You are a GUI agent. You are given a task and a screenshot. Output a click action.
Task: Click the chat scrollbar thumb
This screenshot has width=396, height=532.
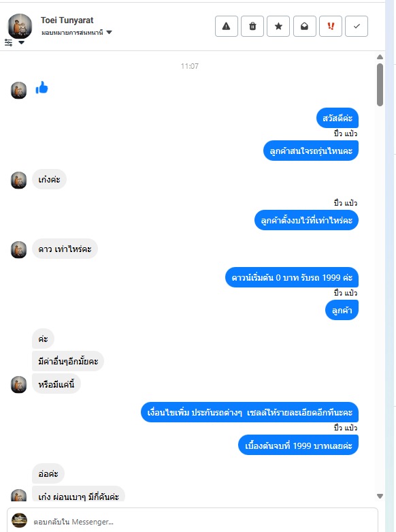380,85
